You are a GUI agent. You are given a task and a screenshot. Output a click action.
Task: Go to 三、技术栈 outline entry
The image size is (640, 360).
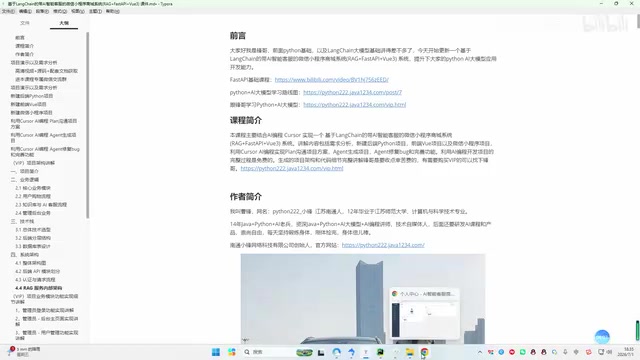click(22, 222)
